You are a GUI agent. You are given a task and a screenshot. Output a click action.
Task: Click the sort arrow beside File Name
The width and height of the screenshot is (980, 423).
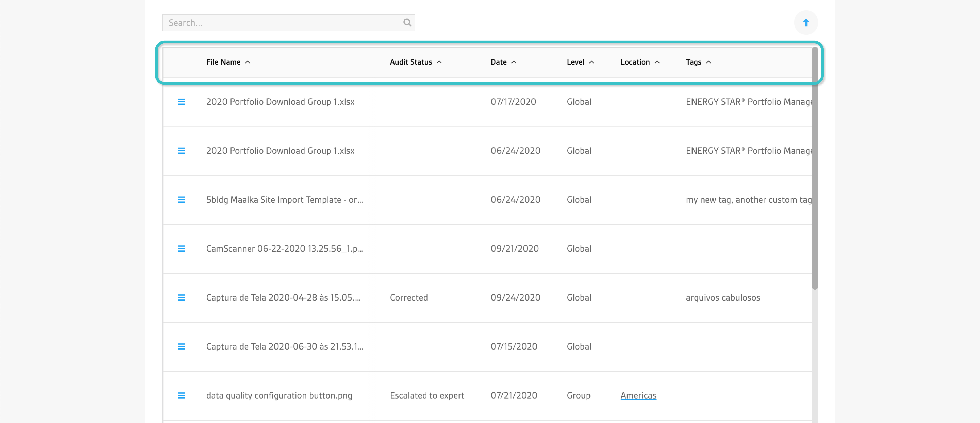[248, 62]
